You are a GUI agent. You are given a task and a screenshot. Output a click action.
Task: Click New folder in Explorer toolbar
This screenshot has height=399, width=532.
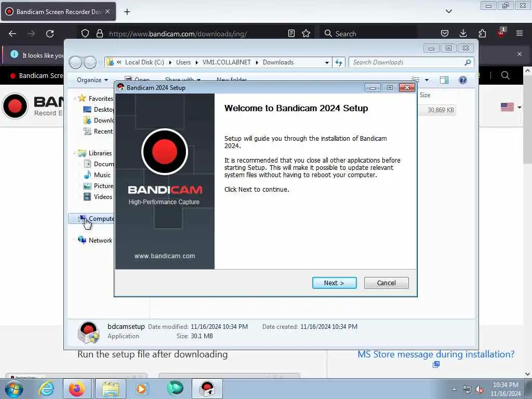pyautogui.click(x=232, y=79)
